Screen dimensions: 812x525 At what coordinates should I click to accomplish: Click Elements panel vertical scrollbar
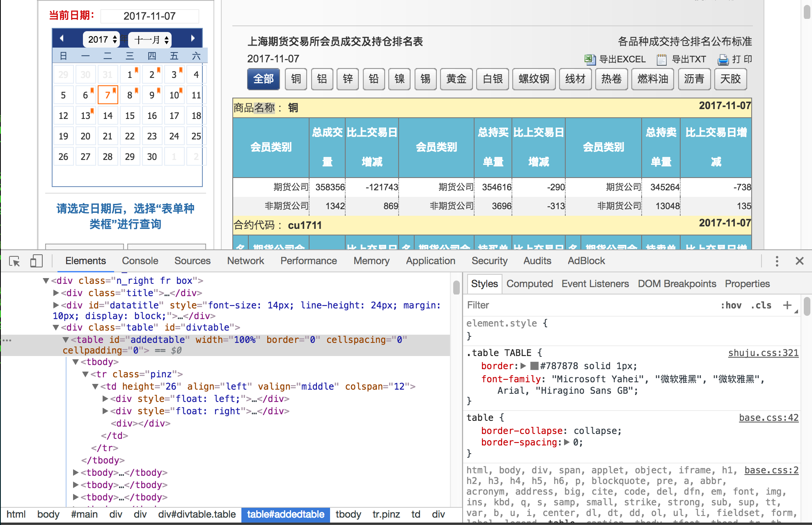coord(456,287)
